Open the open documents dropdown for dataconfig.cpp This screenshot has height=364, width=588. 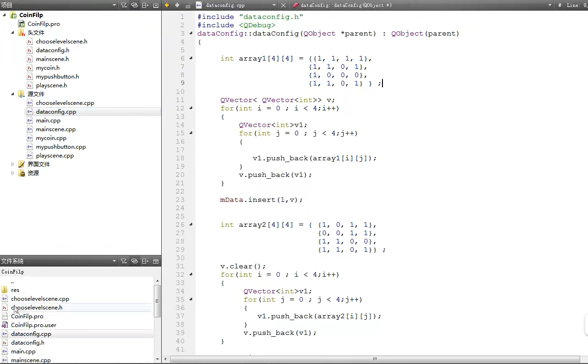point(274,5)
